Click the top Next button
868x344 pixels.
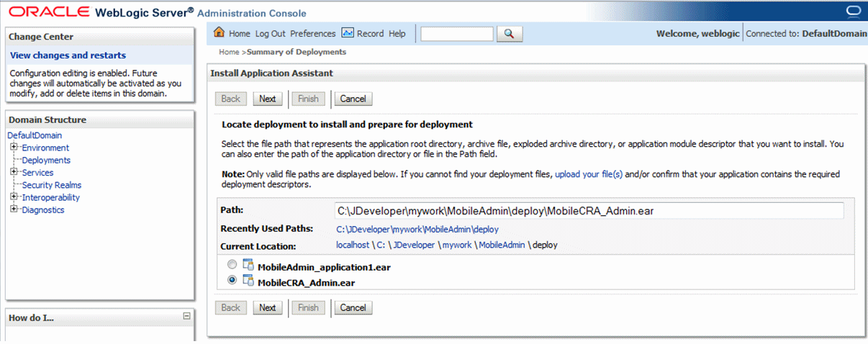[268, 99]
